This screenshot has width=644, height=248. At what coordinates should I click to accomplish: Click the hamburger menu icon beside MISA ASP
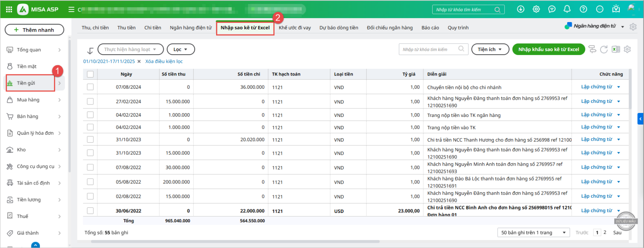[71, 9]
